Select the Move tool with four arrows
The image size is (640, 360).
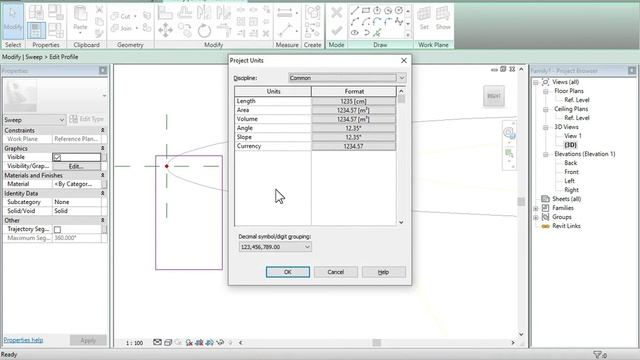click(165, 30)
